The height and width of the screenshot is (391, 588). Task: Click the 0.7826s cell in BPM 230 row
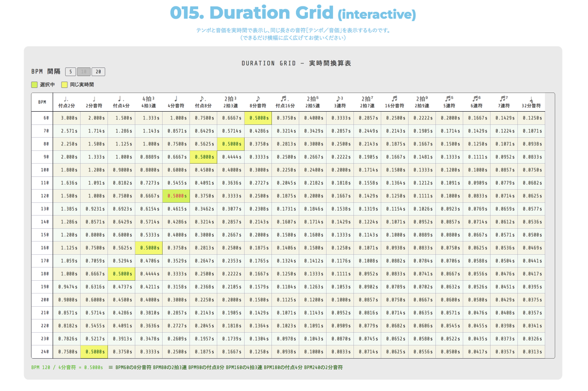[67, 339]
